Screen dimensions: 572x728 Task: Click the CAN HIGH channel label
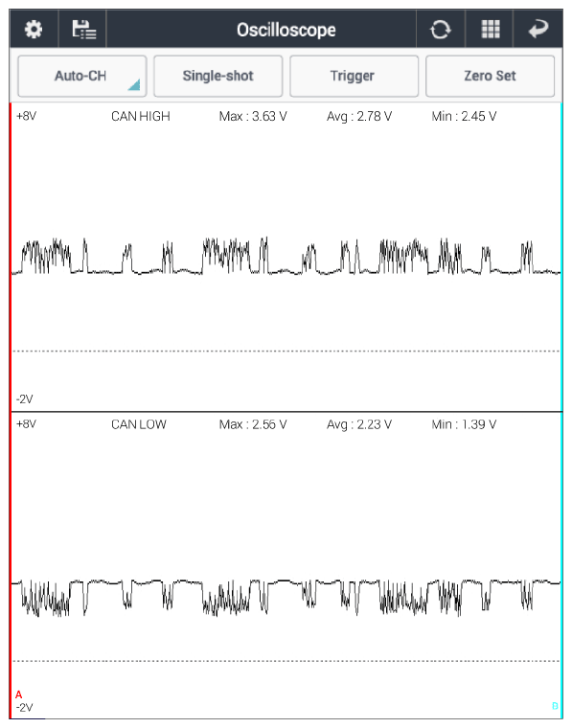point(141,116)
